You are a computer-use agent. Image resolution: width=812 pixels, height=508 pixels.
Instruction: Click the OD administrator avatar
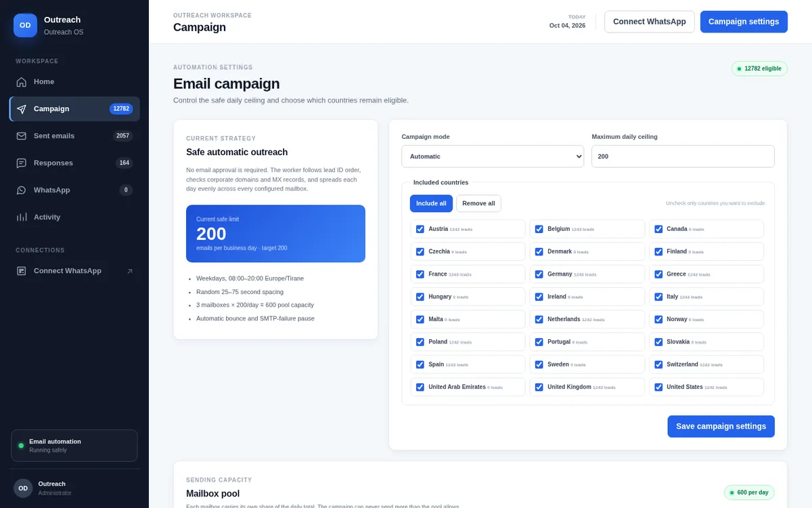(x=23, y=488)
